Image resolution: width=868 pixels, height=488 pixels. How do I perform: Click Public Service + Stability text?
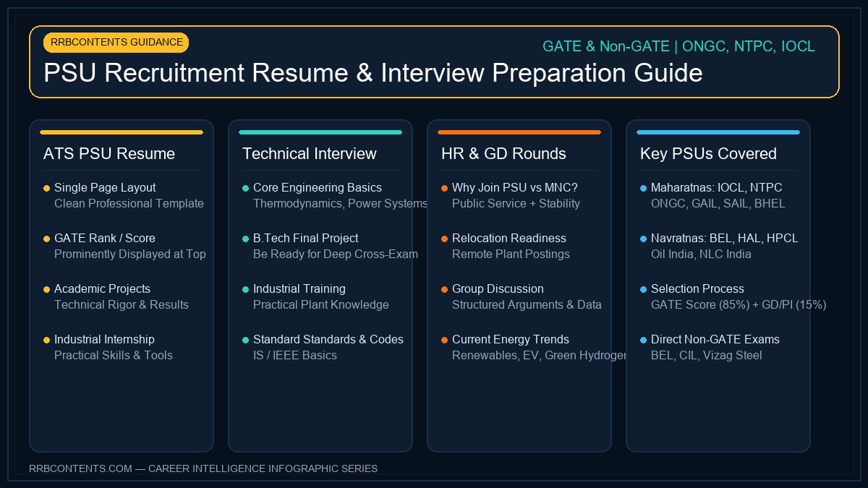[516, 204]
